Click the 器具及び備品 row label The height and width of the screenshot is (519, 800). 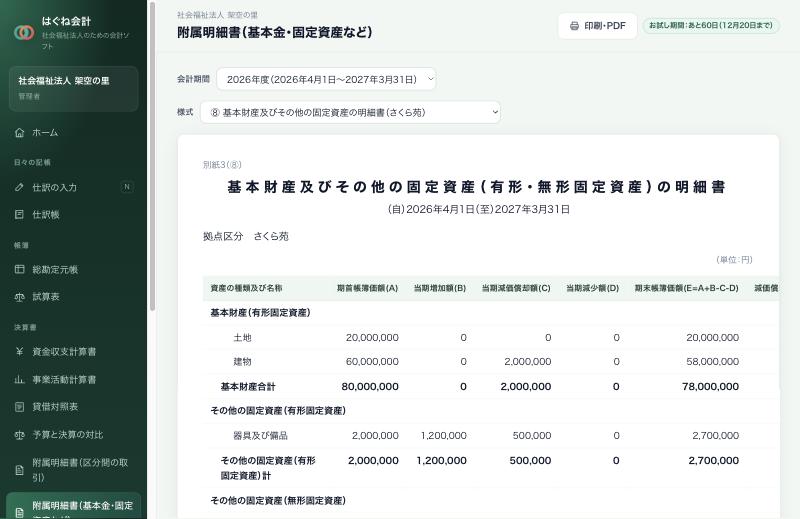[261, 435]
